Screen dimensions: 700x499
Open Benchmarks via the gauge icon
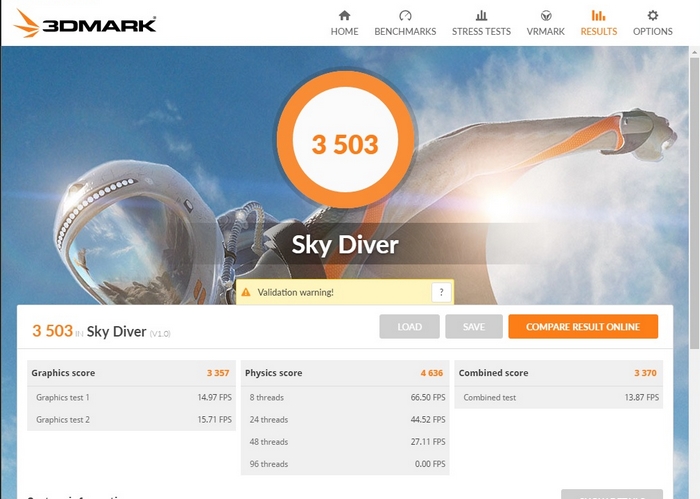[x=405, y=16]
